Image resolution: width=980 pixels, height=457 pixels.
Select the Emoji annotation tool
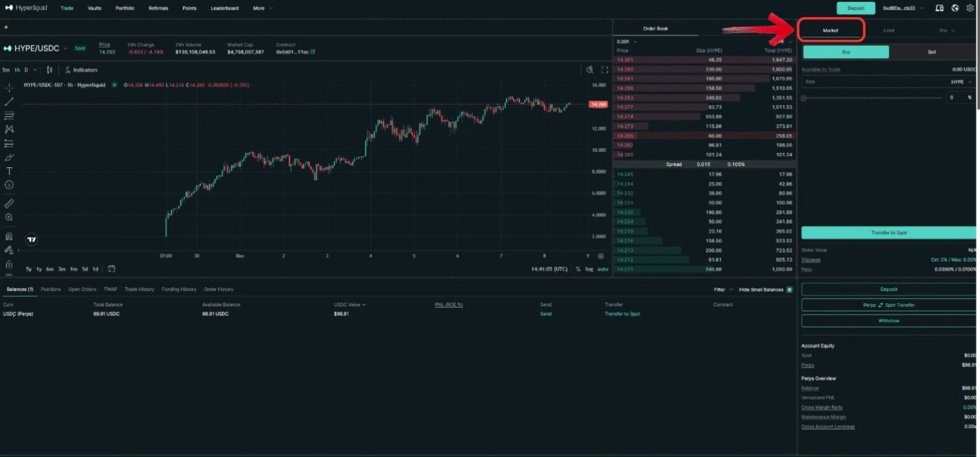pos(8,184)
